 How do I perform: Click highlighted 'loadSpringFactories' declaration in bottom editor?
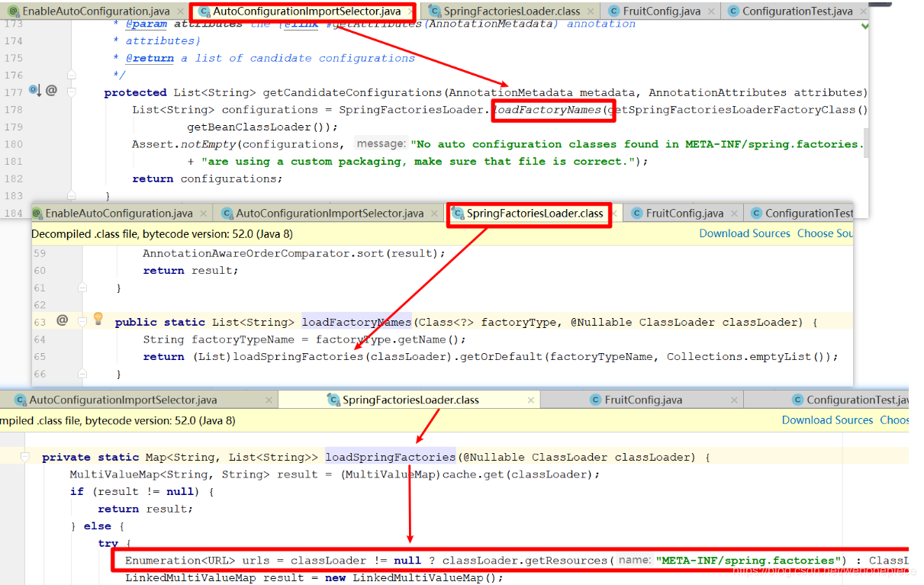click(390, 457)
